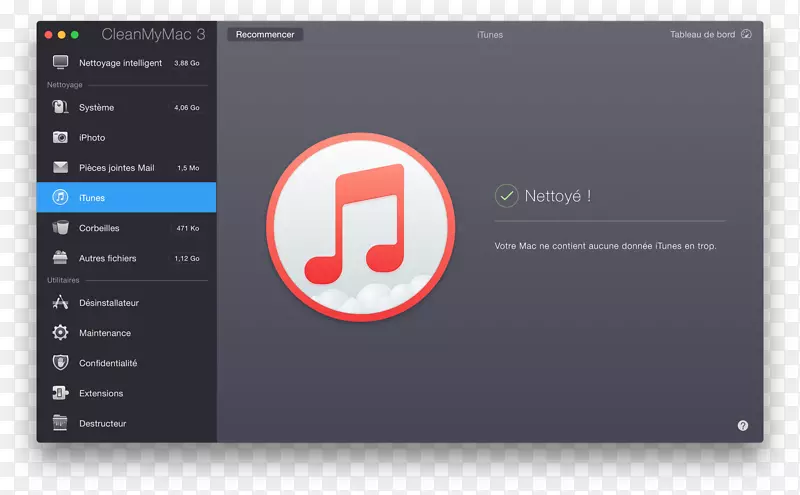Select the highlighted iTunes sidebar item

(126, 198)
